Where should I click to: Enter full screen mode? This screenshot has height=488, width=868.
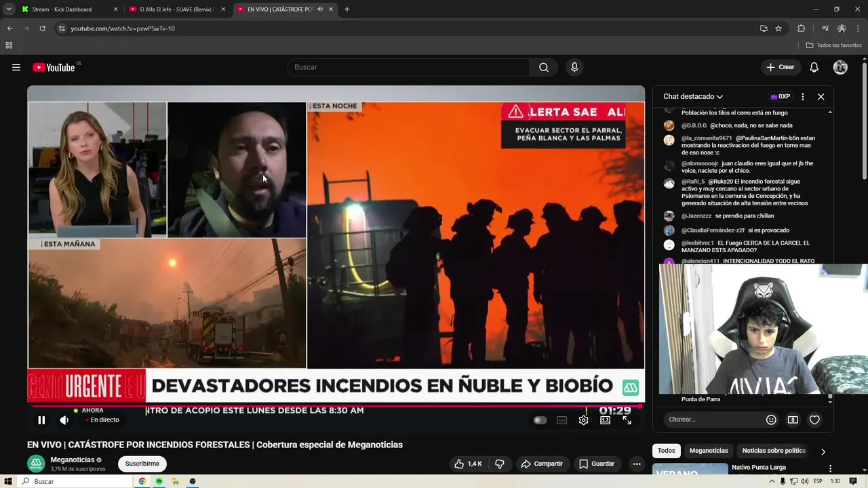[x=627, y=420]
